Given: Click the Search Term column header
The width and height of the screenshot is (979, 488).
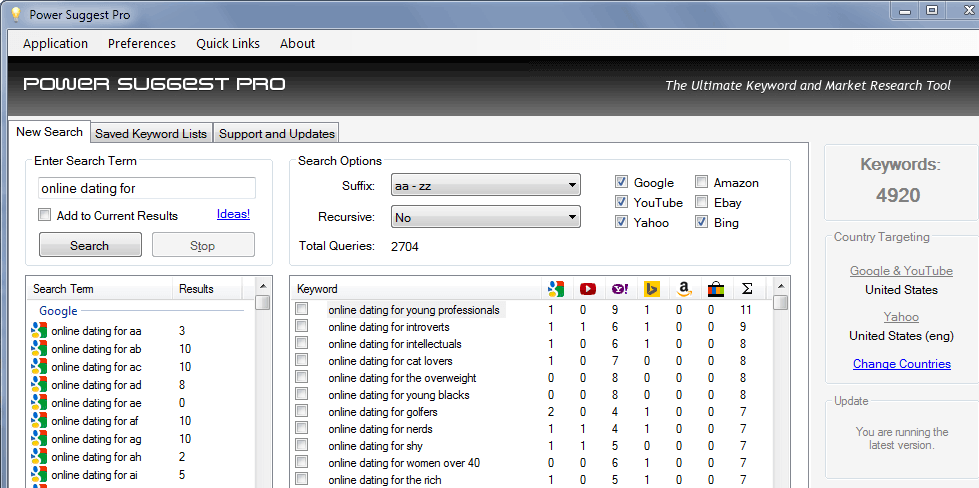Looking at the screenshot, I should click(x=100, y=289).
